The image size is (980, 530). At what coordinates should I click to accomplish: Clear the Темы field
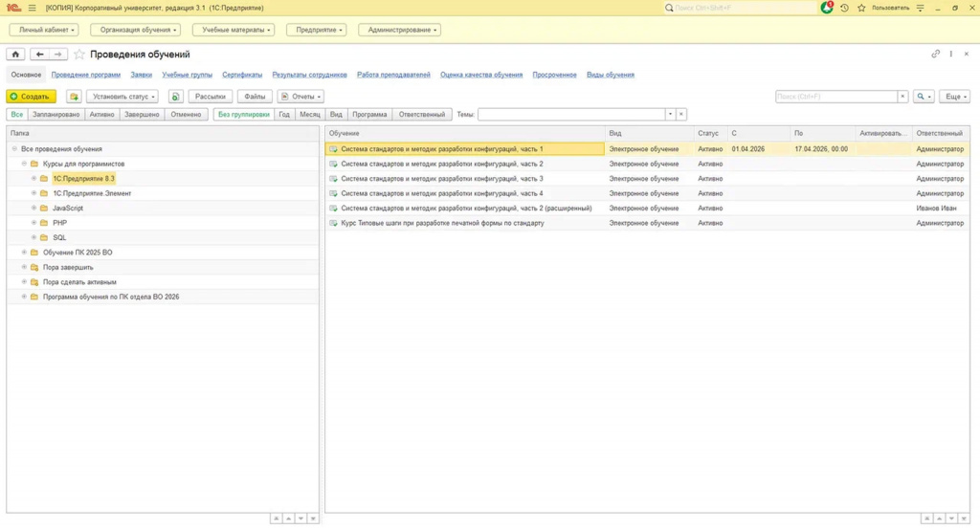(x=681, y=115)
